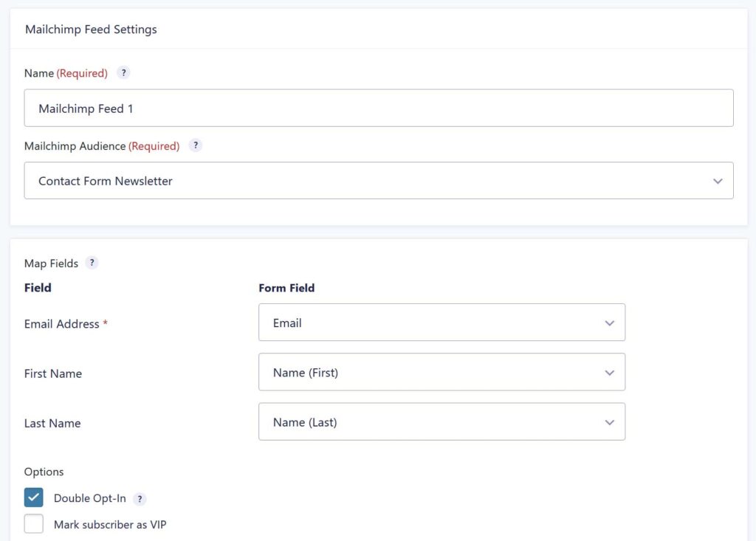Open the Last Name mapping dropdown
The image size is (756, 541).
pos(441,421)
